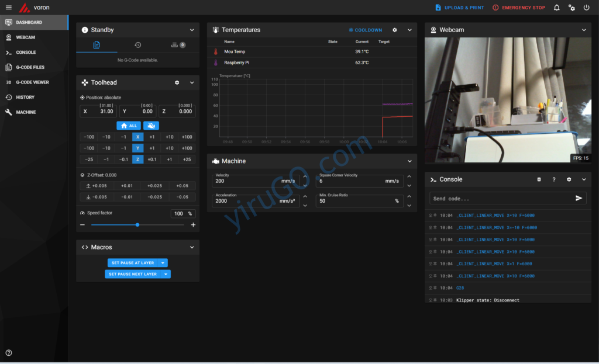Click the Emergency Stop button
599x364 pixels.
(x=518, y=8)
